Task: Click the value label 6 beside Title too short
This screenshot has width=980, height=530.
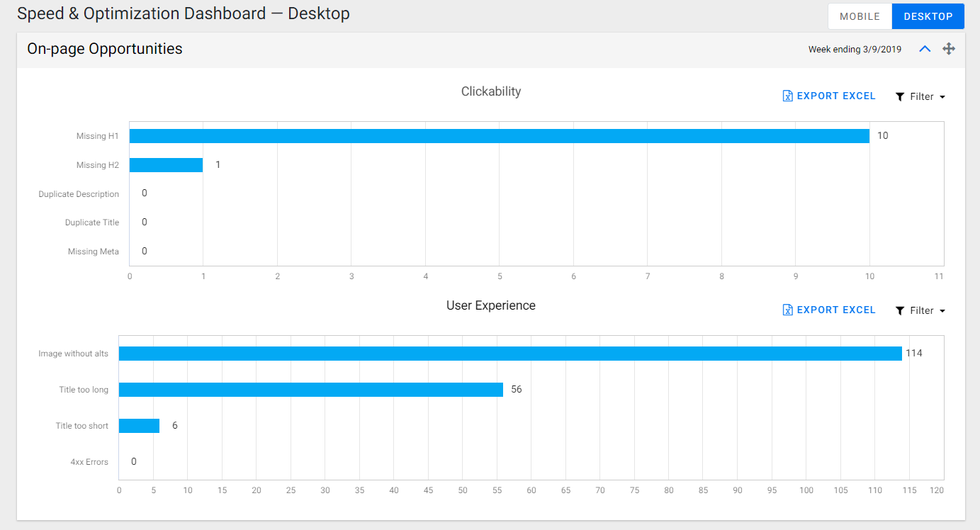Action: click(x=175, y=425)
